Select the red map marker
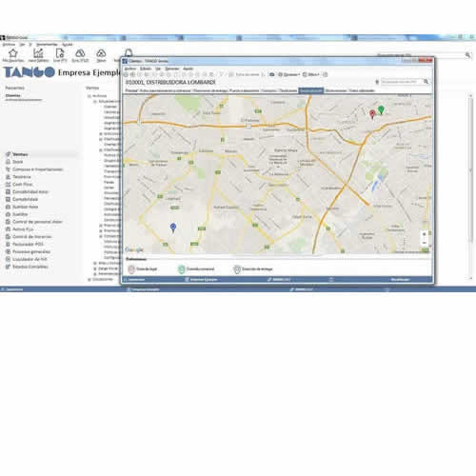Image resolution: width=476 pixels, height=476 pixels. point(372,114)
